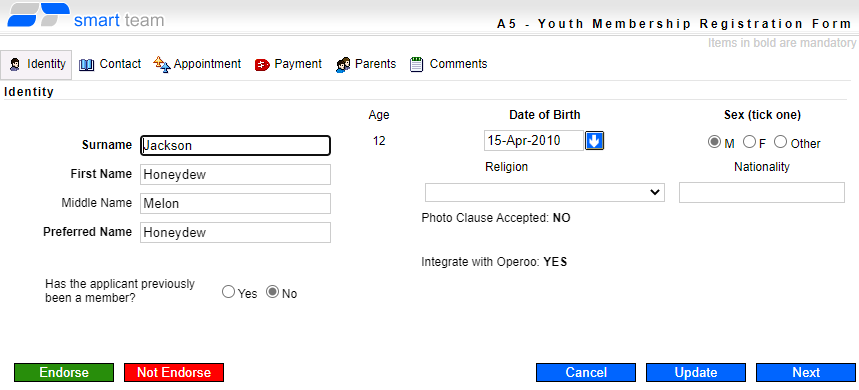The image size is (859, 390).
Task: Click the Next button
Action: click(x=806, y=372)
